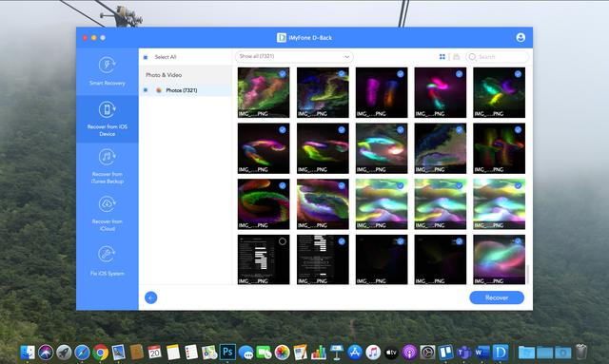Uncheck the purple and orange vertical streaks thumbnail
609x364 pixels.
click(400, 74)
